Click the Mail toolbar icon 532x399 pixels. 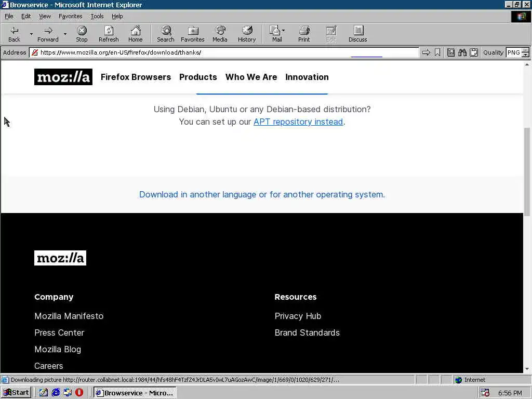(275, 34)
